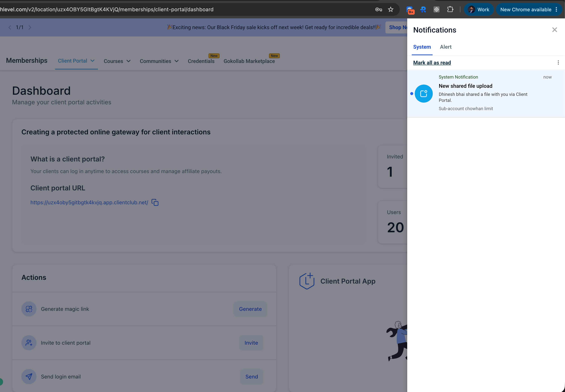Click Send login email button

pos(252,377)
